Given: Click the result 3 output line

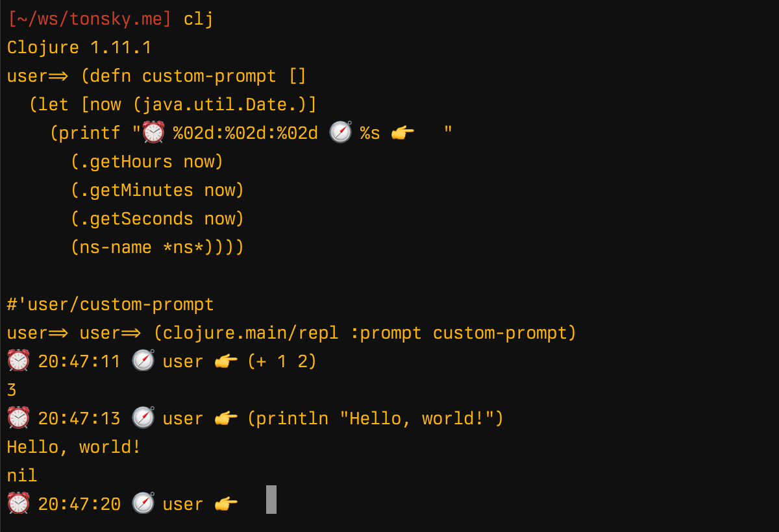Looking at the screenshot, I should [12, 390].
